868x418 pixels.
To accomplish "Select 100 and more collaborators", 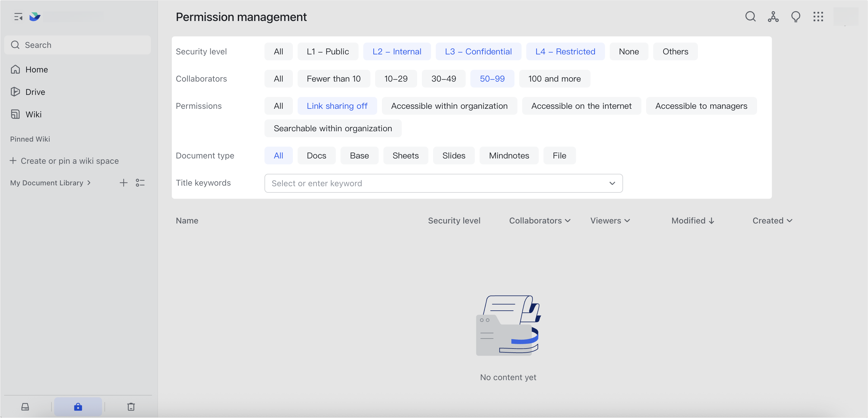I will click(554, 78).
